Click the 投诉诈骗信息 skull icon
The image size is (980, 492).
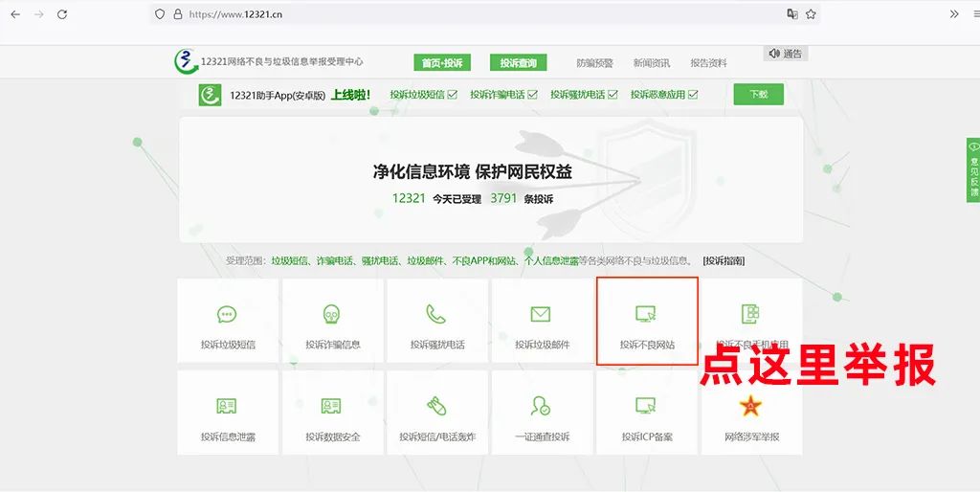(x=332, y=314)
